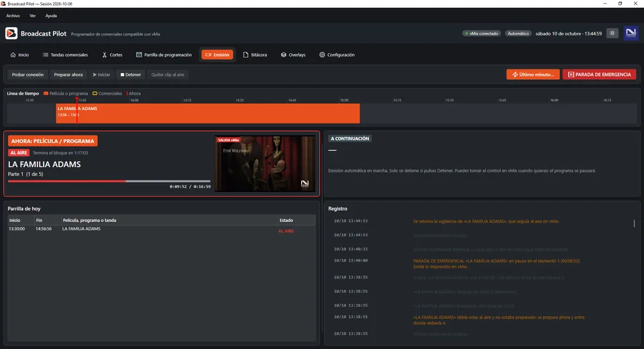Click LA FAMILIA ADAMS block on timeline
644x349 pixels.
coord(208,113)
